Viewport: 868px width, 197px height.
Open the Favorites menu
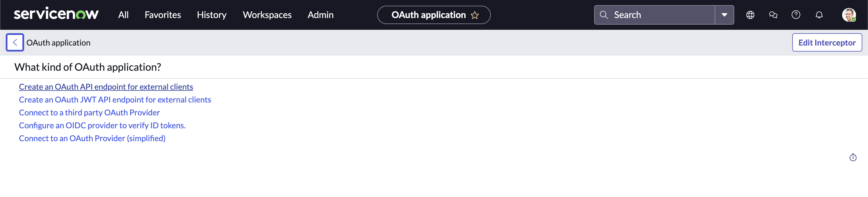click(x=163, y=15)
